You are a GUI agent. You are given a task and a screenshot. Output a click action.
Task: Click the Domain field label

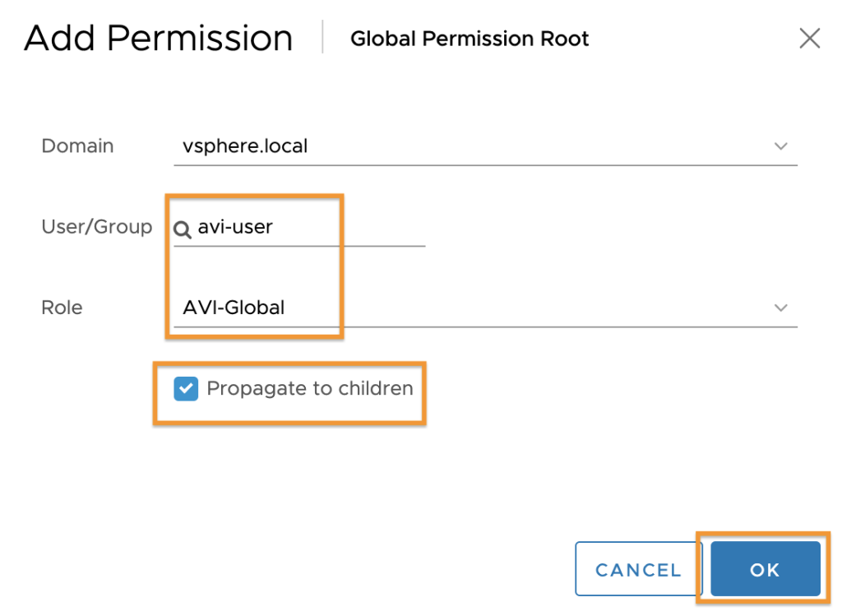(x=77, y=146)
